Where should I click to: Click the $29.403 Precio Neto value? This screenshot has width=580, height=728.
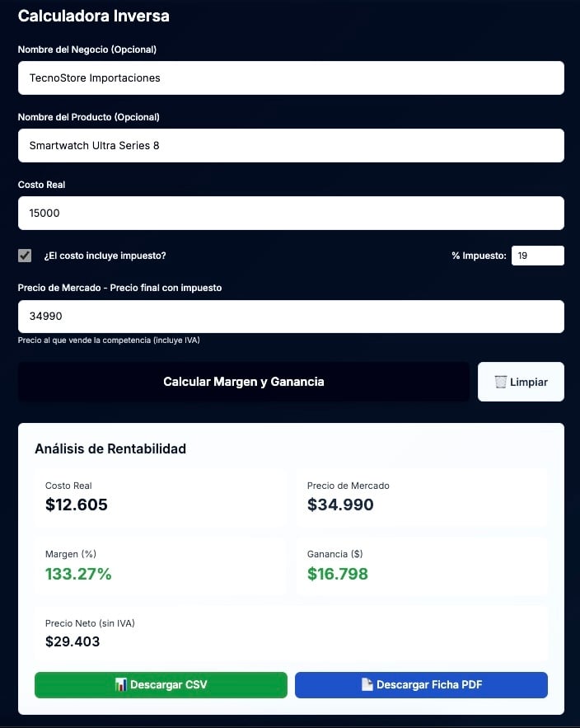[x=72, y=641]
